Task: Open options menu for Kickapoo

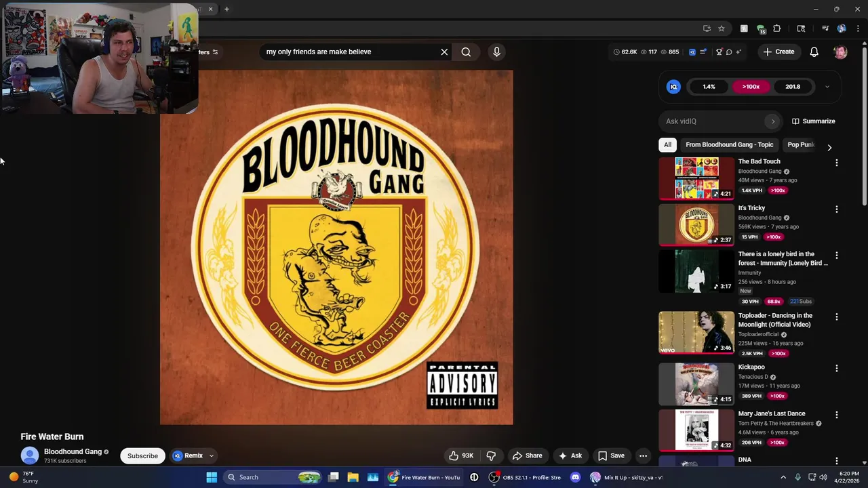Action: point(836,368)
